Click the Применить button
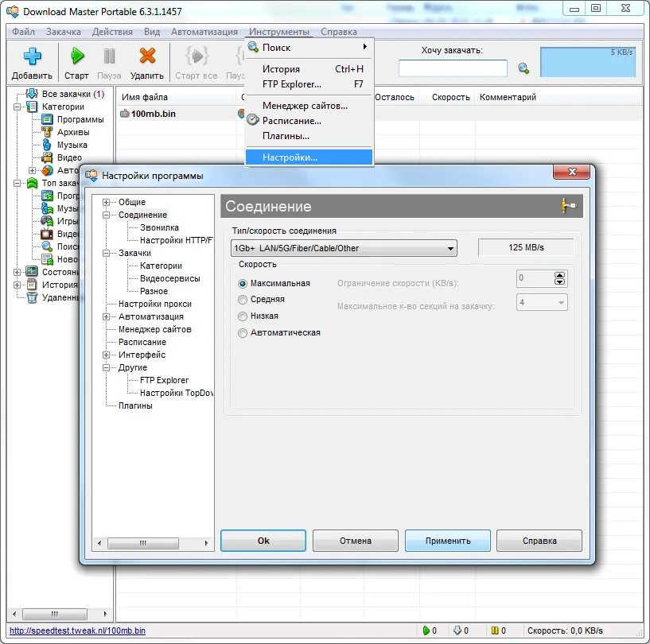The height and width of the screenshot is (644, 650). tap(448, 541)
